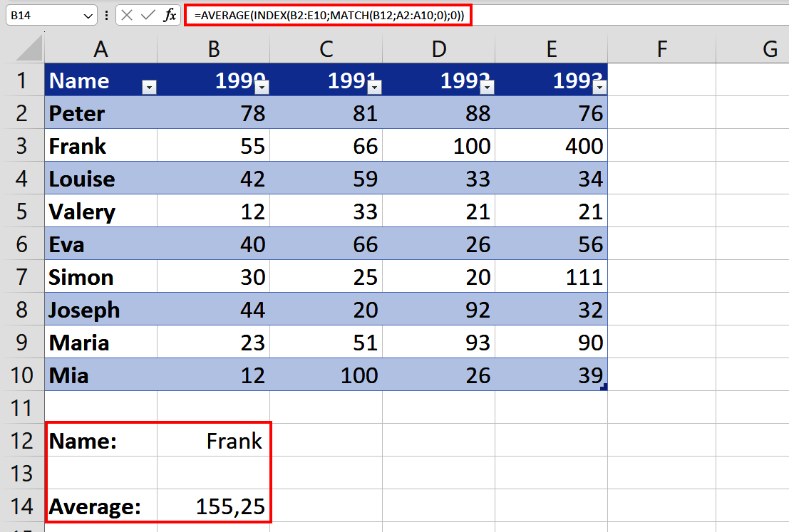This screenshot has height=532, width=789.
Task: Expand the Name Box dropdown arrow
Action: 88,15
